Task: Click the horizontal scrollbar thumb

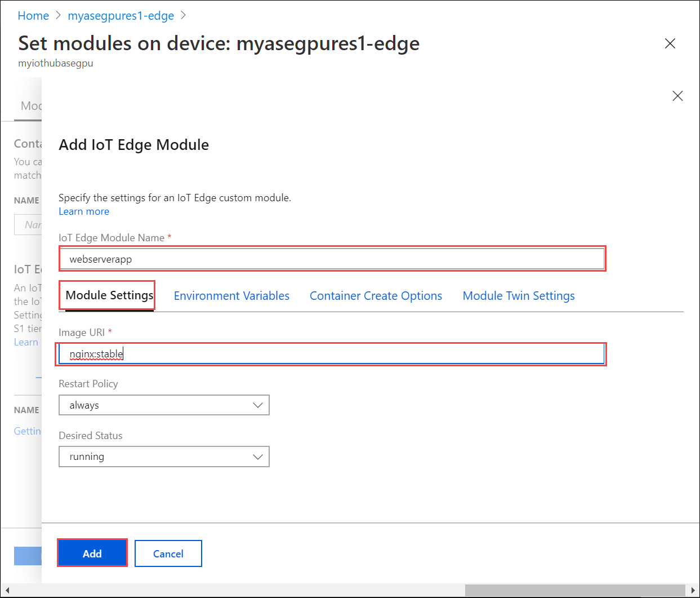Action: coord(574,589)
